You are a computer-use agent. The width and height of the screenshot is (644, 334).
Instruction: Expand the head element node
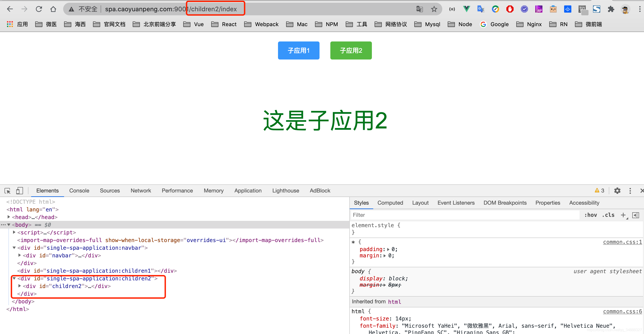9,217
